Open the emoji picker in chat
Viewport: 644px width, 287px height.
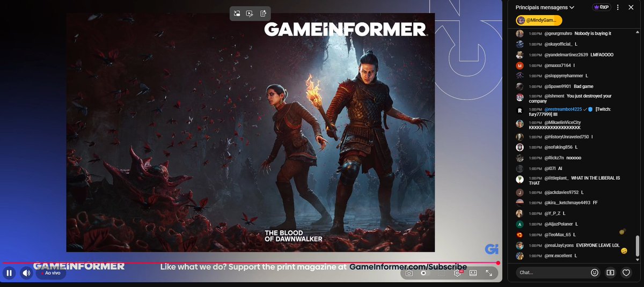(x=595, y=273)
